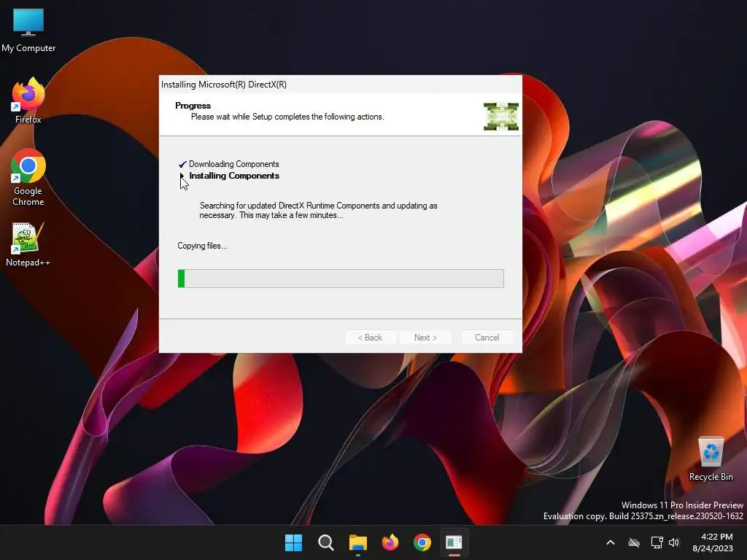Click the disabled Next button
Screen dimensions: 747x560
coord(425,338)
